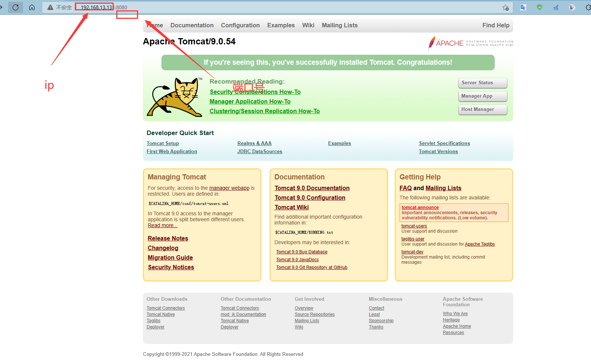
Task: Open the taglibs-user mailing list link
Action: (x=413, y=239)
